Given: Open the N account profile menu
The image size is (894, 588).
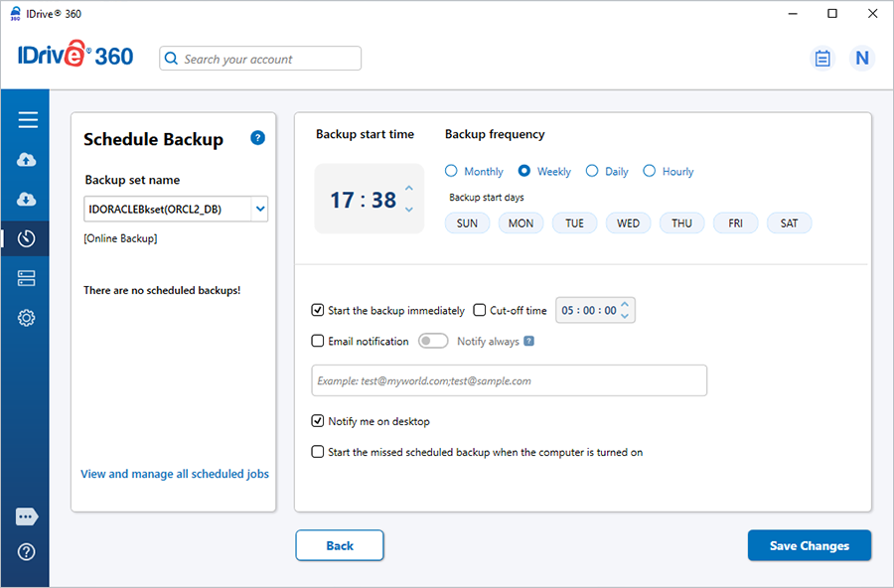Looking at the screenshot, I should pos(861,59).
